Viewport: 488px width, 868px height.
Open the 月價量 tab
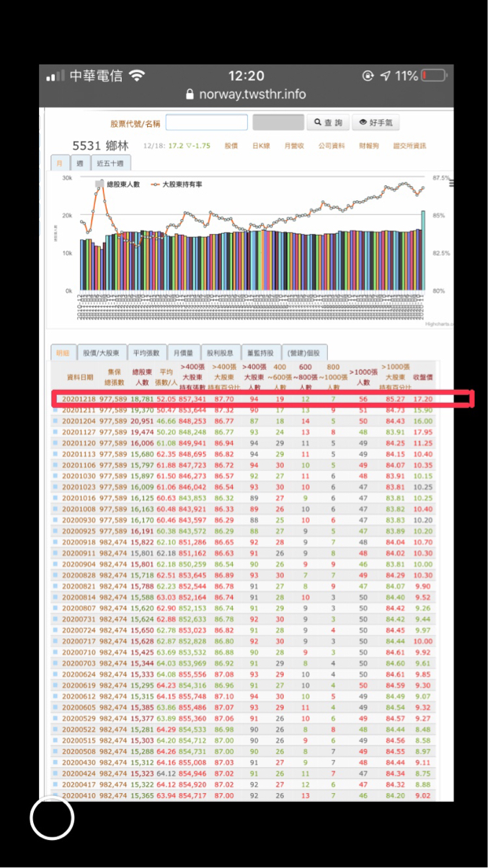click(183, 353)
